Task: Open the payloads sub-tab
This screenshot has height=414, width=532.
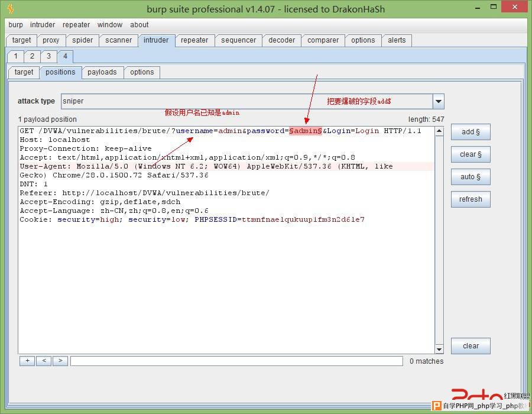Action: click(102, 72)
